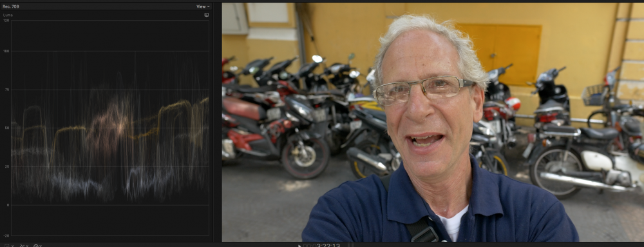Click the 3:22:13 timecode display

(x=321, y=245)
